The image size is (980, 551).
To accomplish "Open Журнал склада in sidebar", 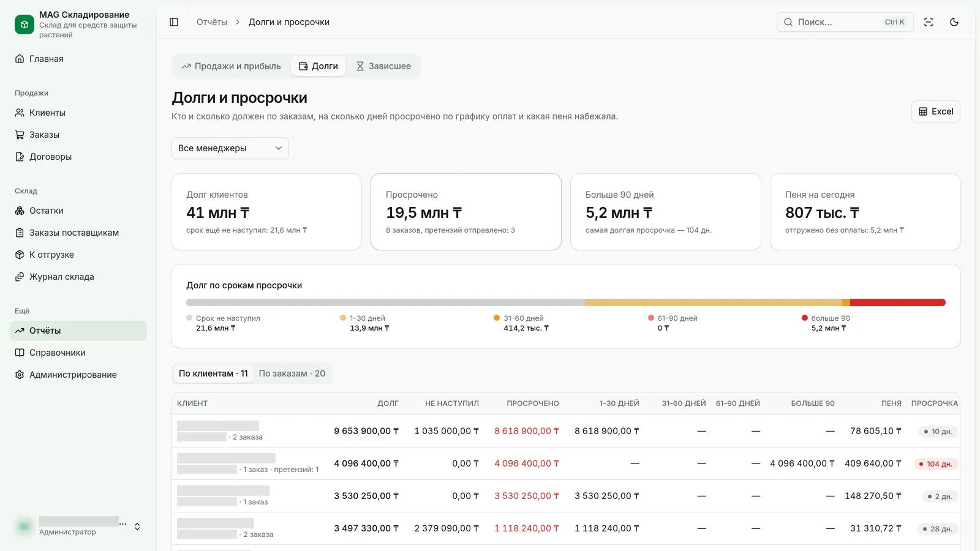I will coord(78,277).
